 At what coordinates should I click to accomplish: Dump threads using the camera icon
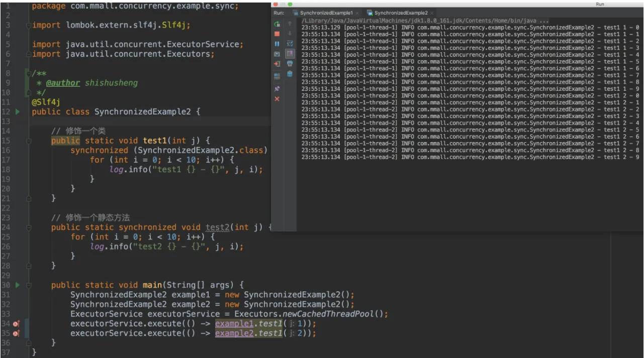pyautogui.click(x=277, y=54)
